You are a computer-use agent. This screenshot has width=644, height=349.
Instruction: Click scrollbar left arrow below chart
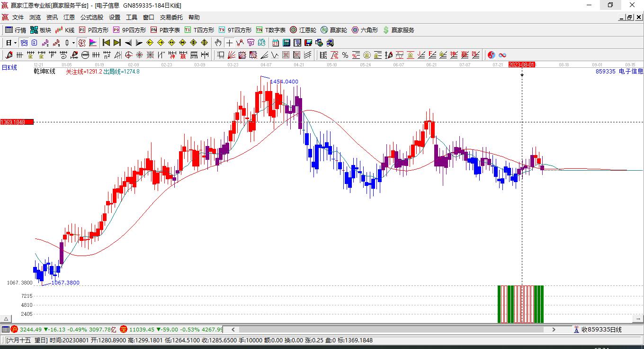(233, 329)
